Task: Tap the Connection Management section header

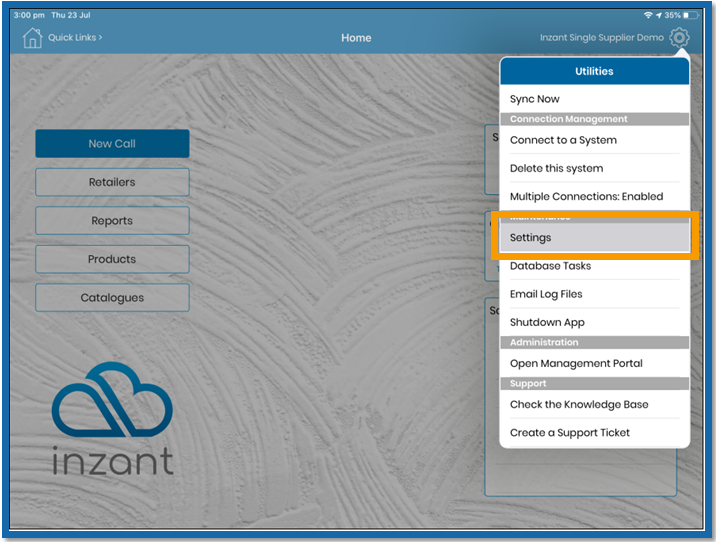Action: pos(594,119)
